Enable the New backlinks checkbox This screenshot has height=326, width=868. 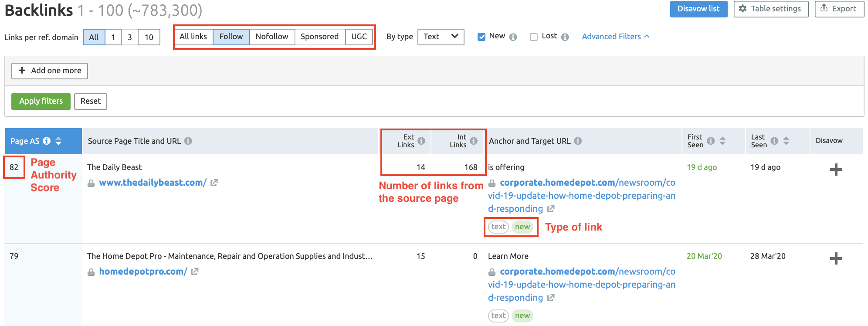coord(481,37)
